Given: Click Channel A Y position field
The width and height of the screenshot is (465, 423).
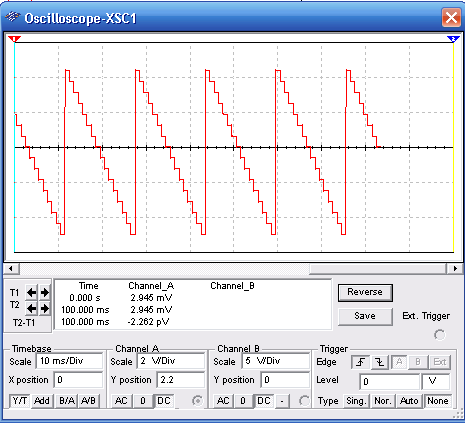Looking at the screenshot, I should click(x=180, y=380).
